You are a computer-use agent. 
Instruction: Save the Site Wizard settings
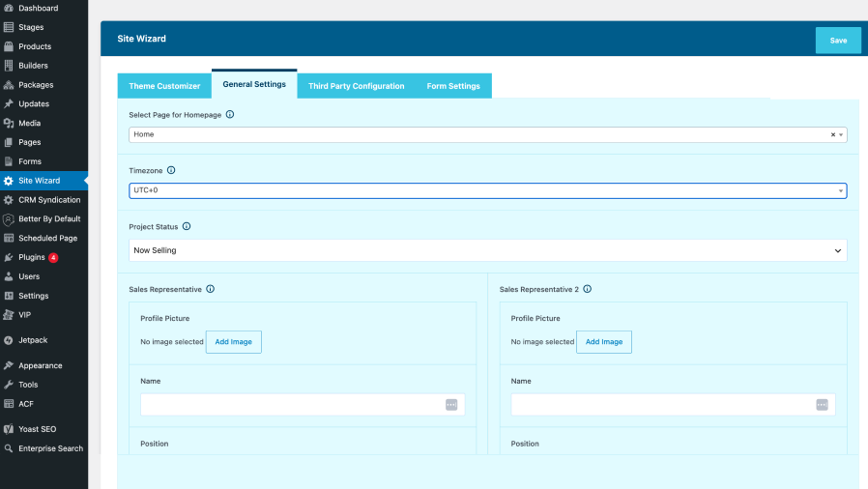[838, 41]
